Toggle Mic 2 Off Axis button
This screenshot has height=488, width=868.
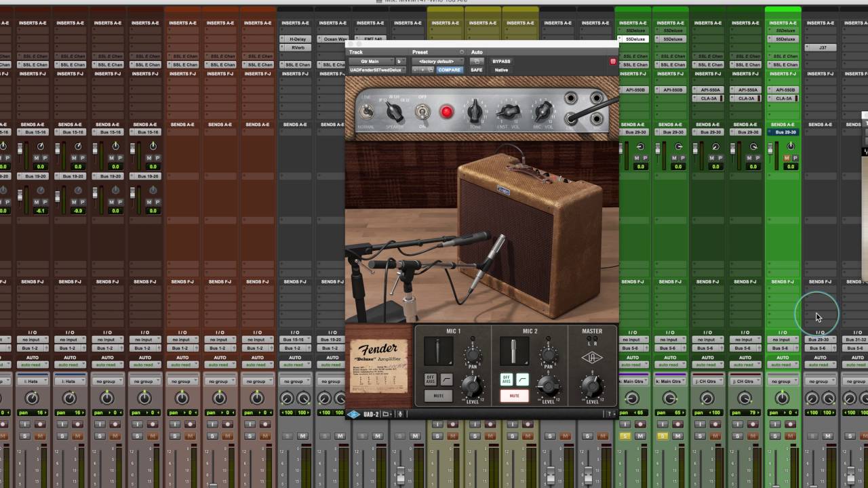tap(506, 380)
